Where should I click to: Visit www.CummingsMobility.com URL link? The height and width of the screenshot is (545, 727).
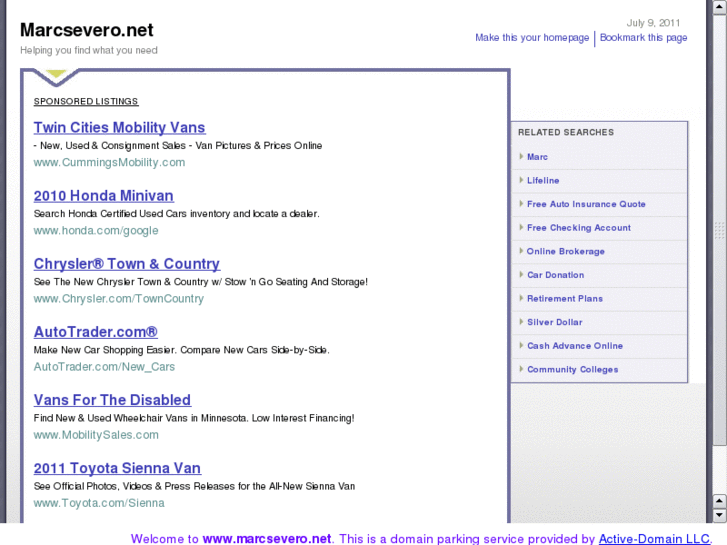pos(109,162)
